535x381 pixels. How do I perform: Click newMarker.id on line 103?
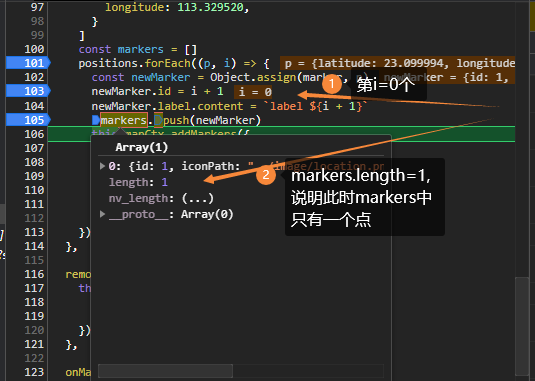[x=131, y=91]
